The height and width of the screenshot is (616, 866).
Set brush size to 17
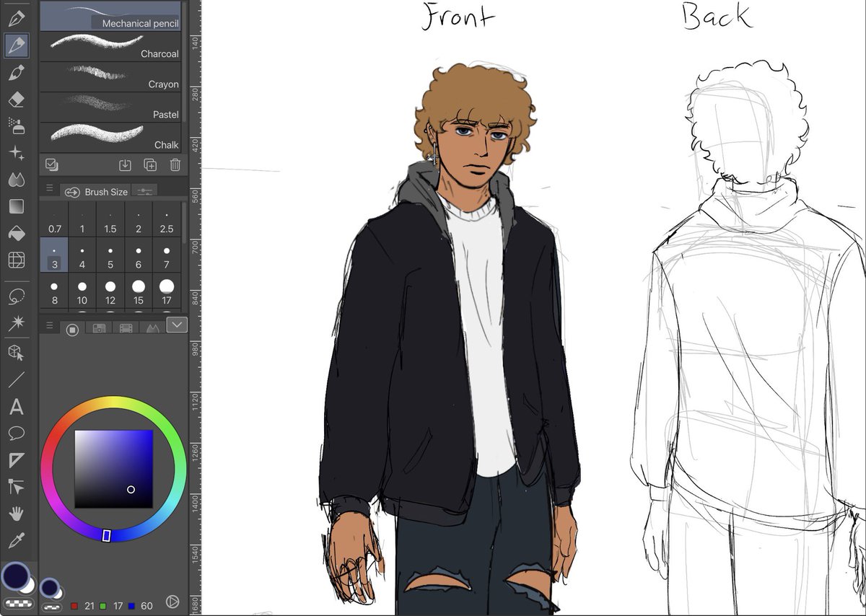[x=167, y=291]
